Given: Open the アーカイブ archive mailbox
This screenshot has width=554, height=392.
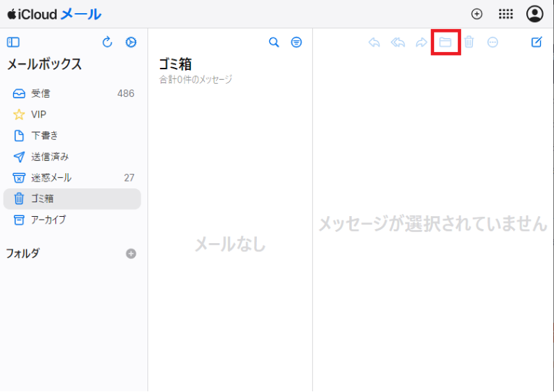Looking at the screenshot, I should (x=72, y=220).
